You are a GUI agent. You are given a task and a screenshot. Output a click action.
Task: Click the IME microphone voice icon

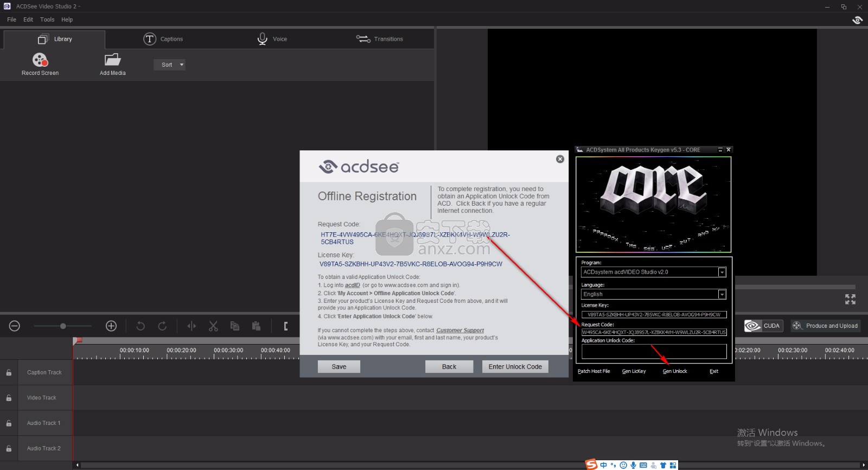click(x=633, y=465)
